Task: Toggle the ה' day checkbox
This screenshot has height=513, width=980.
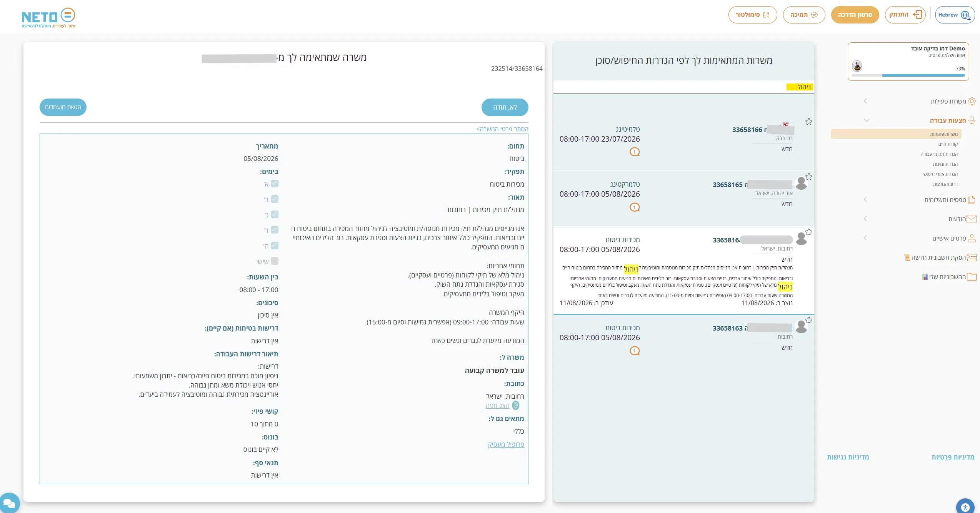Action: (x=274, y=245)
